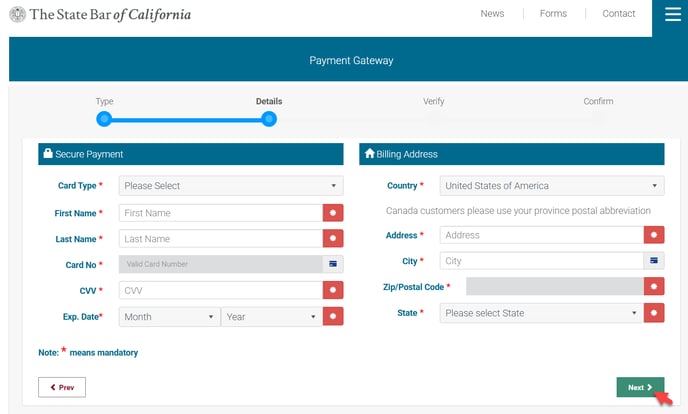The width and height of the screenshot is (688, 414).
Task: Focus the First Name input field
Action: pos(220,213)
